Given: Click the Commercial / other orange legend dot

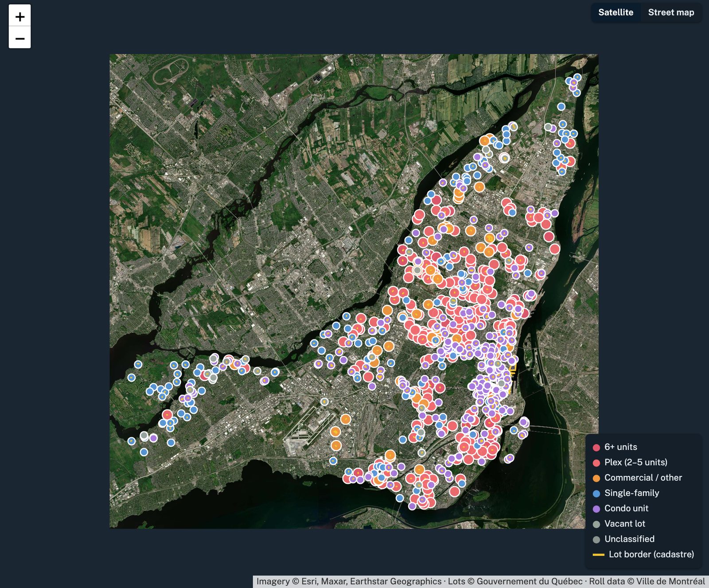Looking at the screenshot, I should click(596, 478).
